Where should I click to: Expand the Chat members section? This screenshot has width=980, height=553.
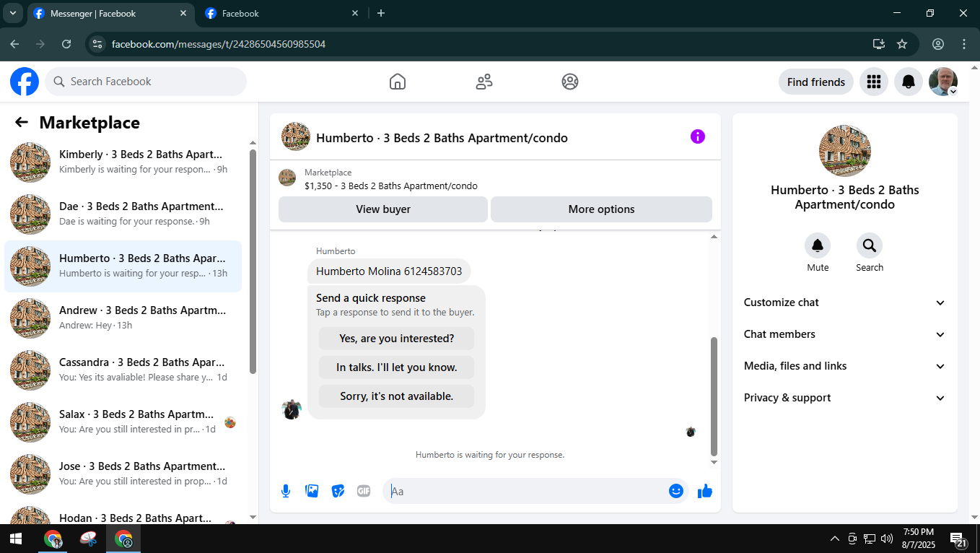coord(845,334)
